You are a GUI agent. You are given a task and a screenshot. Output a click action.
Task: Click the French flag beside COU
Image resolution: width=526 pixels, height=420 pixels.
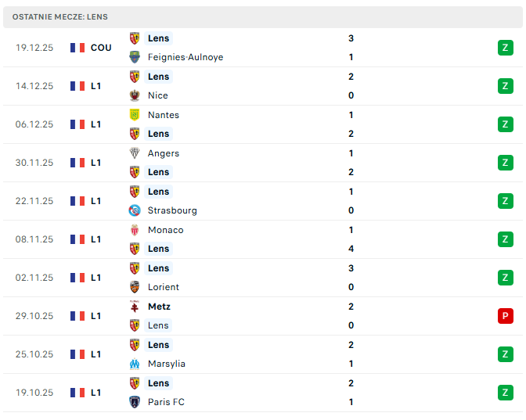[x=77, y=48]
